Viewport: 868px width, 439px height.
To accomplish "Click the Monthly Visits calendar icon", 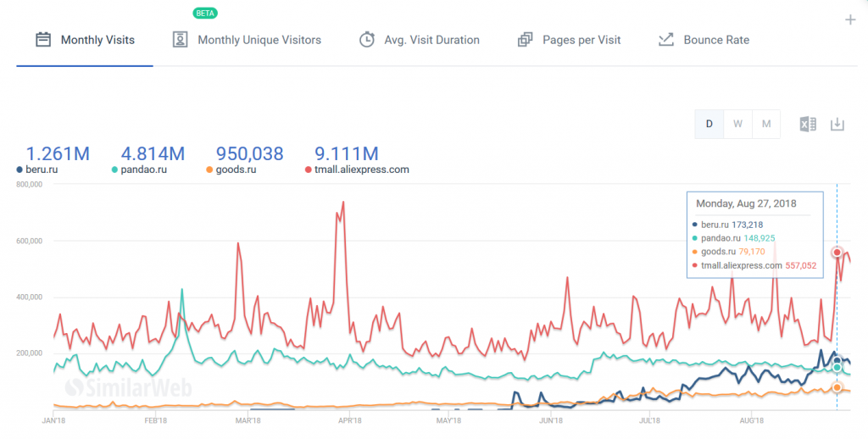I will tap(43, 40).
